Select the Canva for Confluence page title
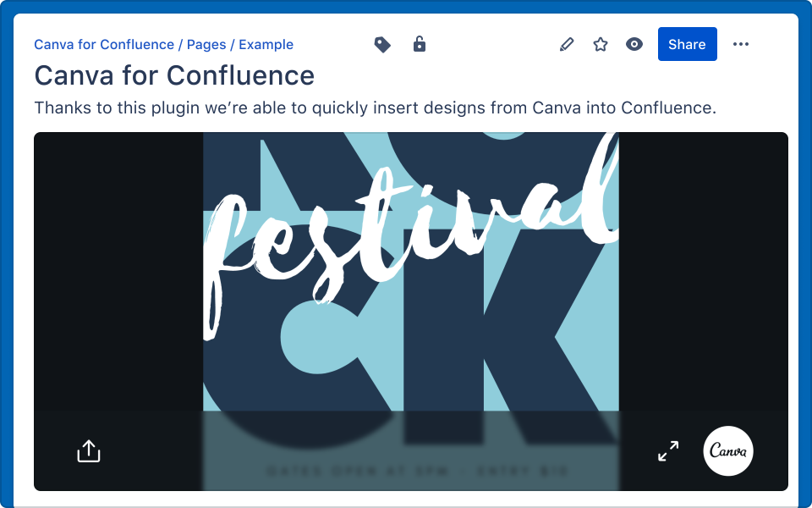The width and height of the screenshot is (812, 508). tap(174, 75)
